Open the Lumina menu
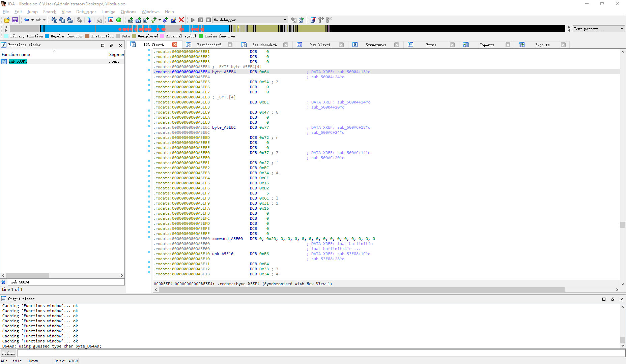 click(x=108, y=12)
